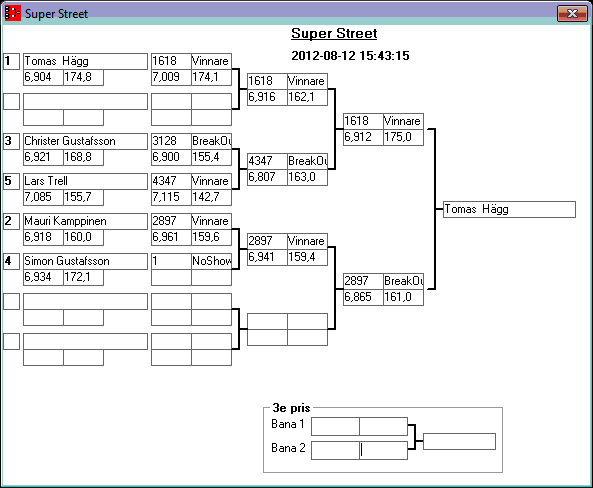Click the 4347 BreakOut semifinal cell
The height and width of the screenshot is (488, 593).
(267, 161)
